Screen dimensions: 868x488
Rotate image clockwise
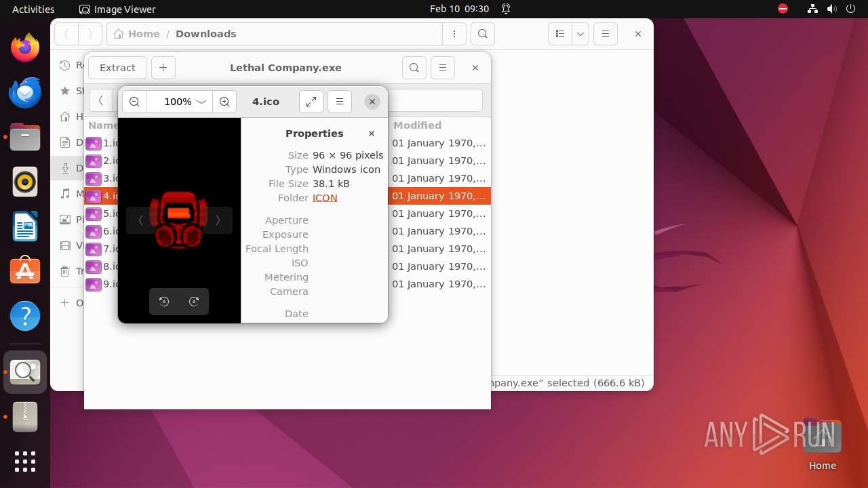194,302
